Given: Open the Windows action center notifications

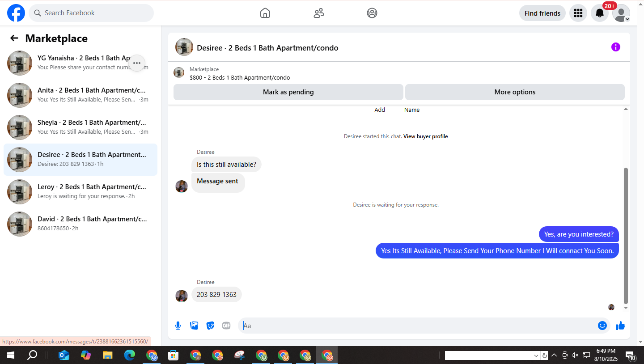Looking at the screenshot, I should [631, 356].
